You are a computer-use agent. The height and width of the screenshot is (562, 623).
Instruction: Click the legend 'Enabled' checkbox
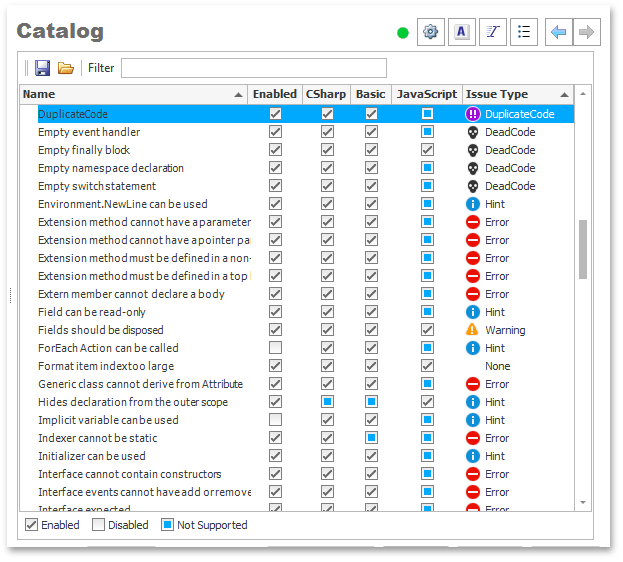pos(31,525)
